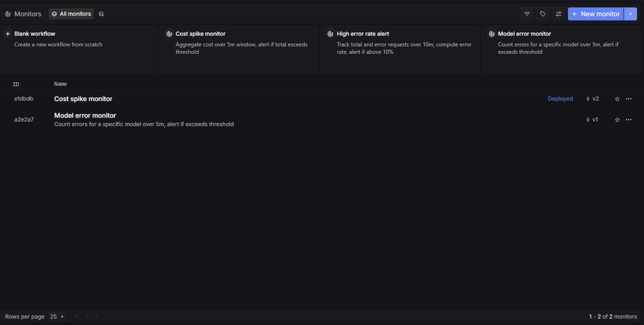644x325 pixels.
Task: Open display settings sliders icon
Action: point(559,14)
